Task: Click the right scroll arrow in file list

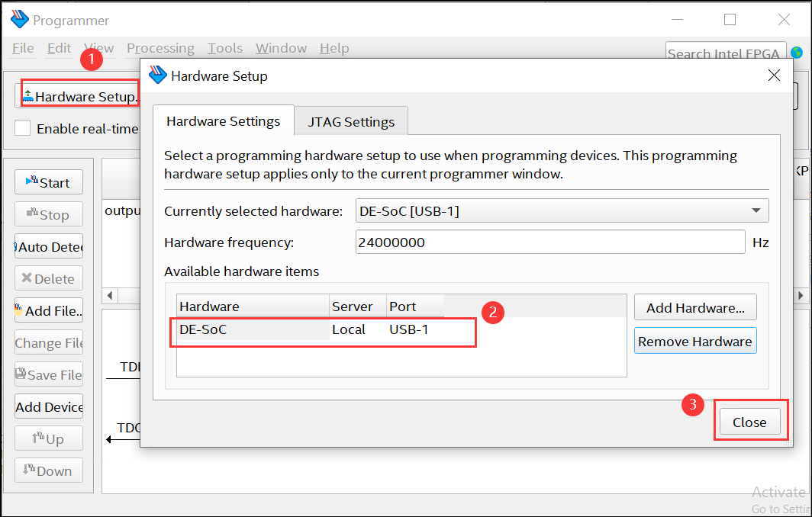Action: click(801, 296)
